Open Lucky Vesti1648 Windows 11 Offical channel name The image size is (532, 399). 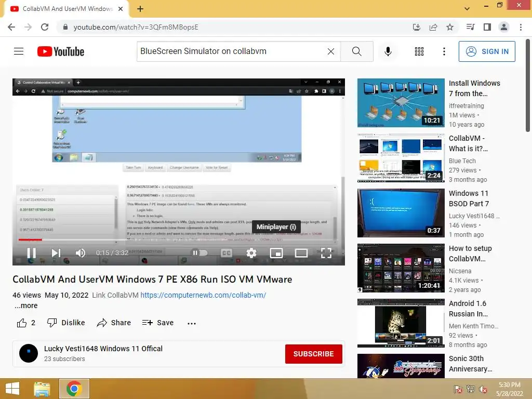tap(103, 349)
